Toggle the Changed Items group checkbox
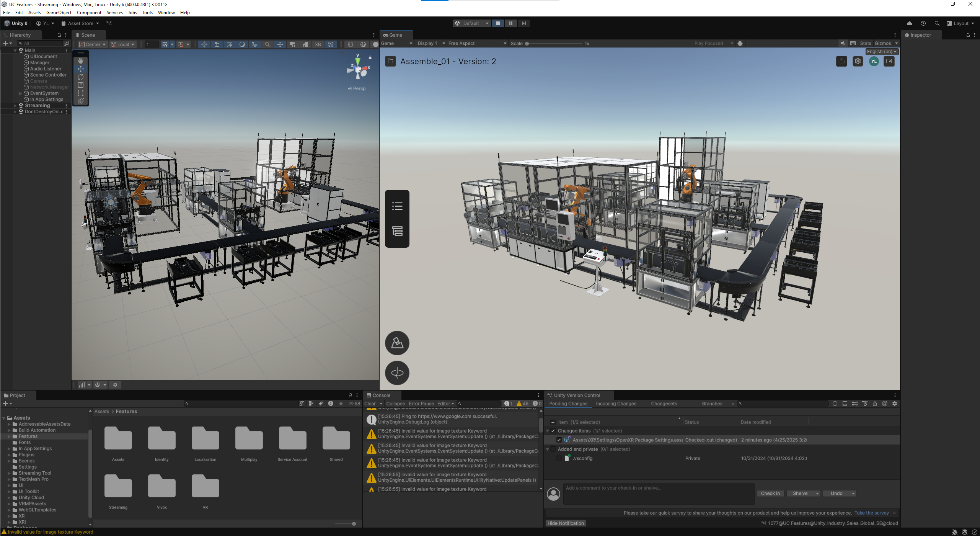This screenshot has height=536, width=980. pos(553,431)
